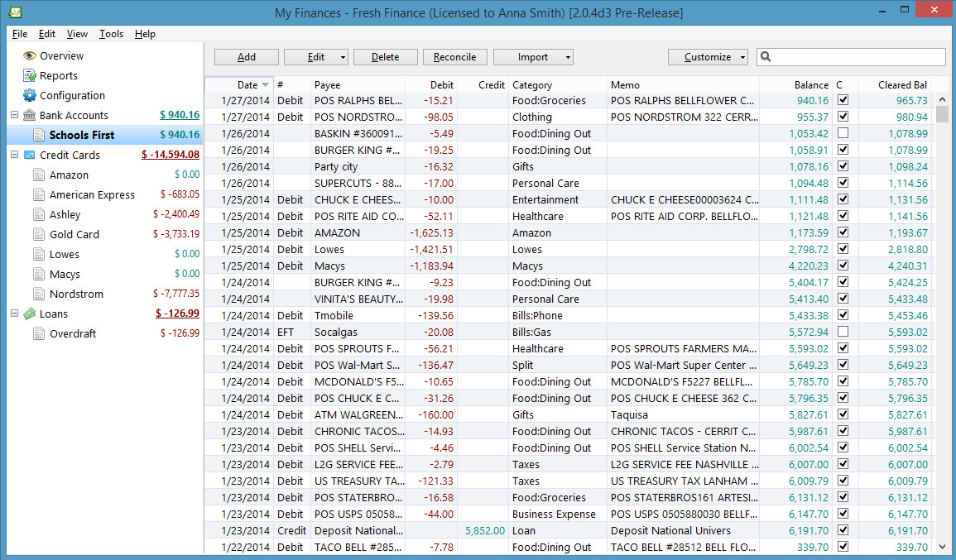The height and width of the screenshot is (560, 956).
Task: Collapse the Loans group
Action: point(14,314)
